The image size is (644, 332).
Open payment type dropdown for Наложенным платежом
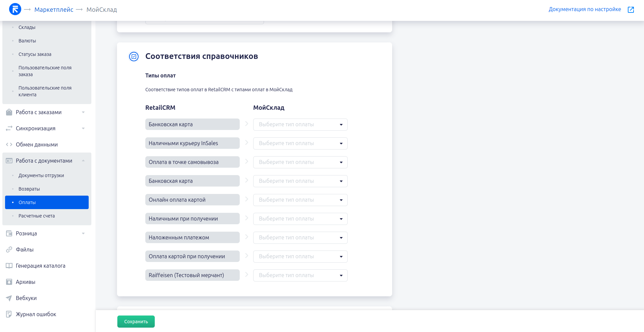300,238
